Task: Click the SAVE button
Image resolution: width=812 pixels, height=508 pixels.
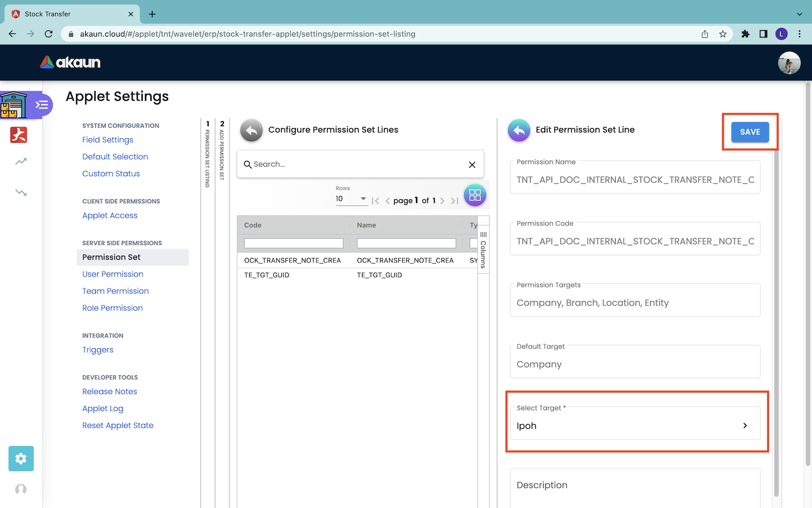Action: coord(750,132)
